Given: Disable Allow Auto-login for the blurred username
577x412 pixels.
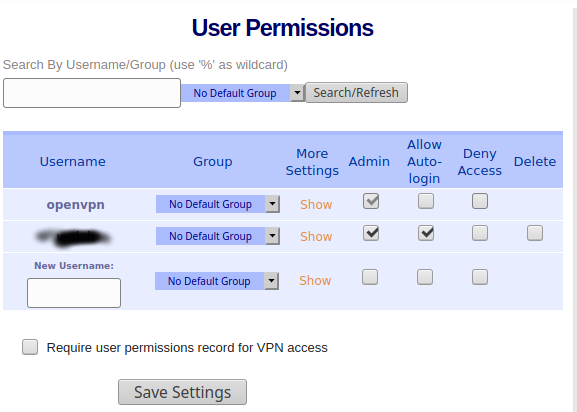Looking at the screenshot, I should 426,233.
